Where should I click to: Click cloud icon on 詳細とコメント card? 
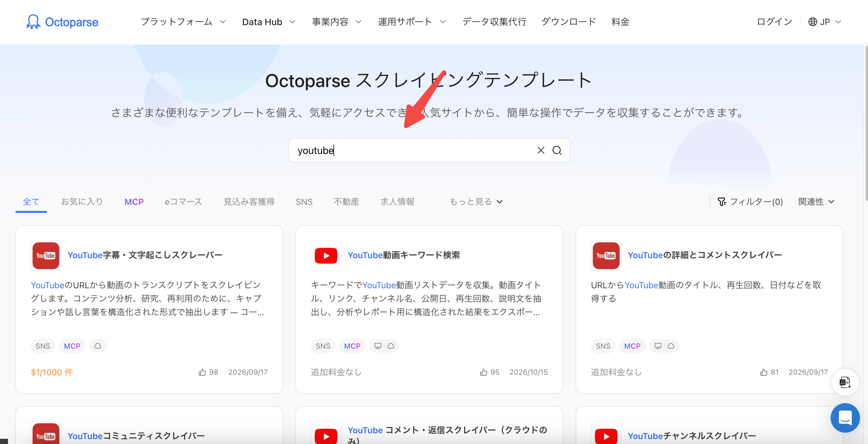point(671,346)
